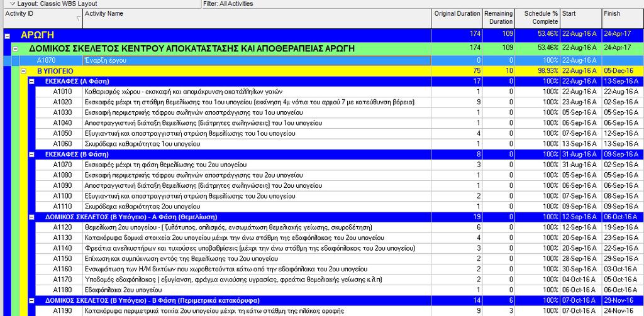Click Εκσκαφές μέχρι τη φάση θεμελίωσης του 2ου υπογείου
644x316 pixels.
[x=165, y=165]
